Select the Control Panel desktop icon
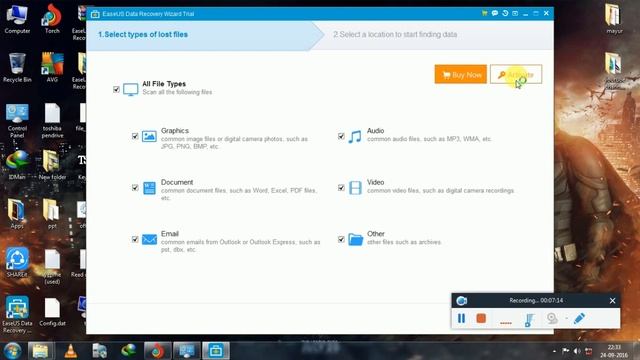This screenshot has width=640, height=360. tap(17, 121)
